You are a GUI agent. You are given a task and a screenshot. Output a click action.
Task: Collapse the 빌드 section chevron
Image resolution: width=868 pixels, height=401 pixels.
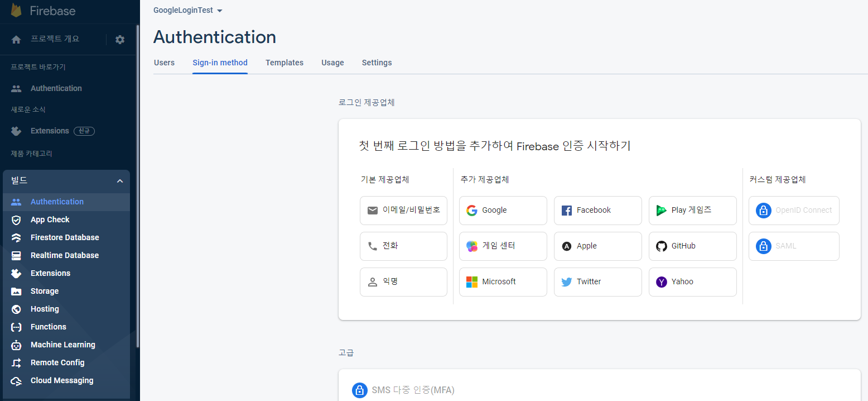tap(120, 181)
